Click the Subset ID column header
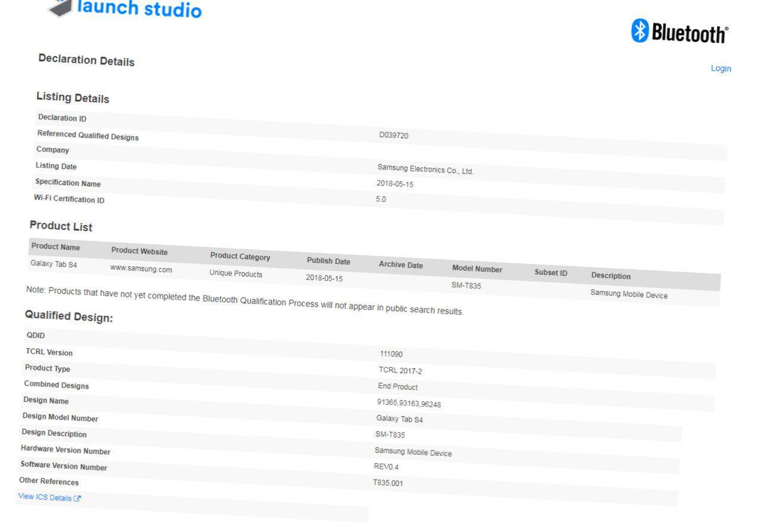The image size is (762, 532). (x=551, y=273)
